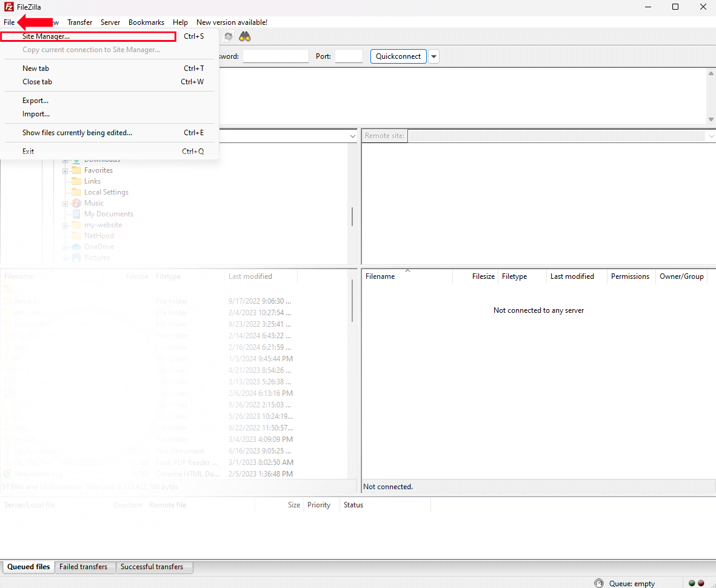Switch to Queued files tab
The width and height of the screenshot is (716, 588).
(28, 567)
